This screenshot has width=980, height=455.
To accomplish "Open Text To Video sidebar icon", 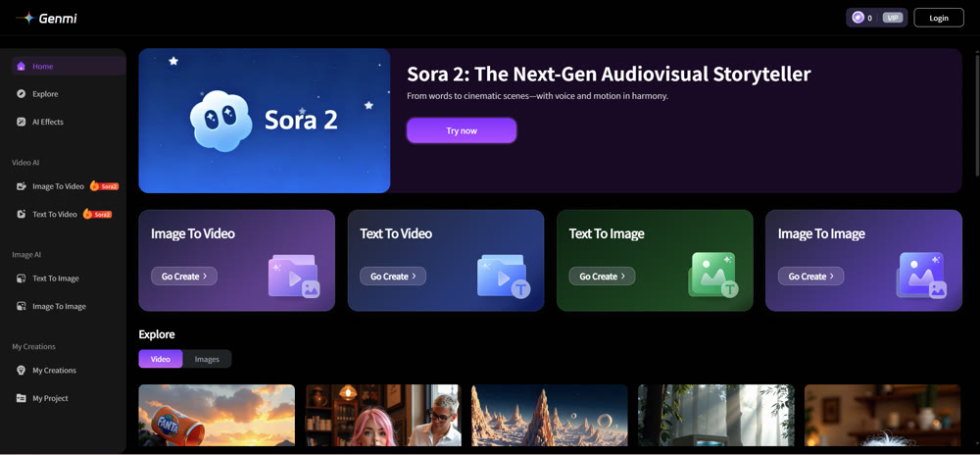I will tap(22, 214).
